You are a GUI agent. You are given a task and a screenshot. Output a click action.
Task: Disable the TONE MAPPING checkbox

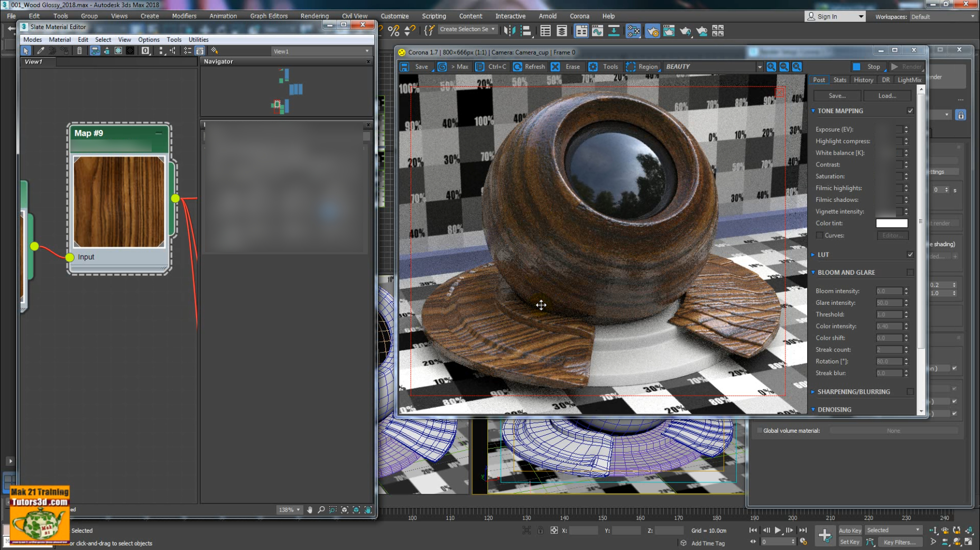point(910,110)
